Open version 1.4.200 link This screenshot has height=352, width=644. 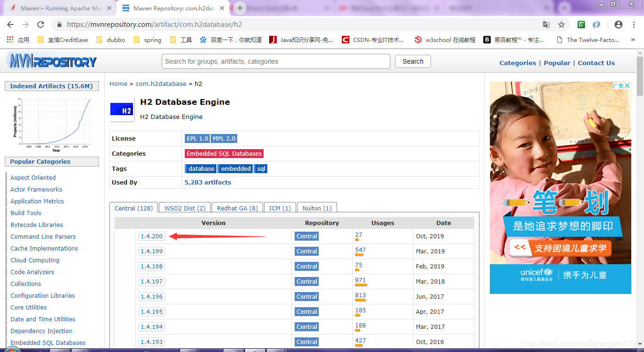tap(152, 236)
